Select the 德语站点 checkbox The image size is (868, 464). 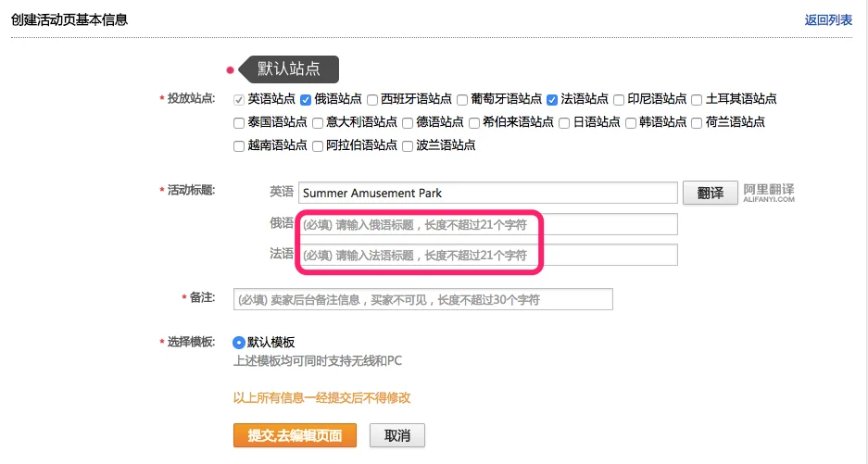(x=408, y=123)
